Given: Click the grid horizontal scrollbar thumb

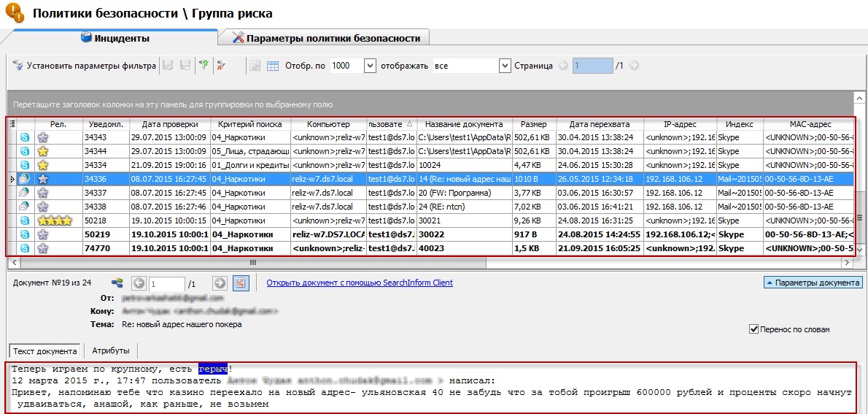Looking at the screenshot, I should pos(252,262).
